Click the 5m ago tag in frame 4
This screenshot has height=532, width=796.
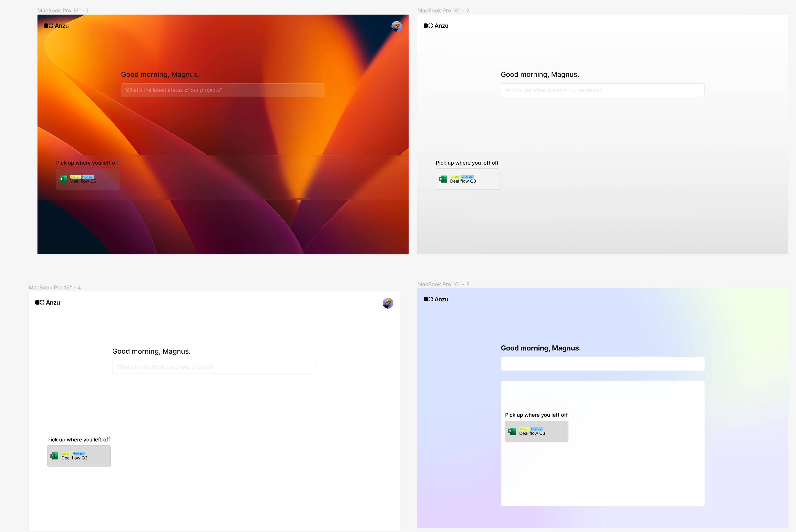click(x=79, y=454)
